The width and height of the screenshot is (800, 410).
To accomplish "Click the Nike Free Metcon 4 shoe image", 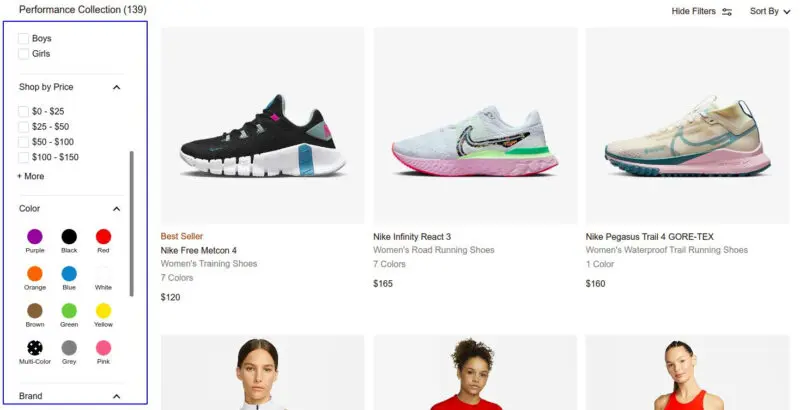I will [263, 125].
